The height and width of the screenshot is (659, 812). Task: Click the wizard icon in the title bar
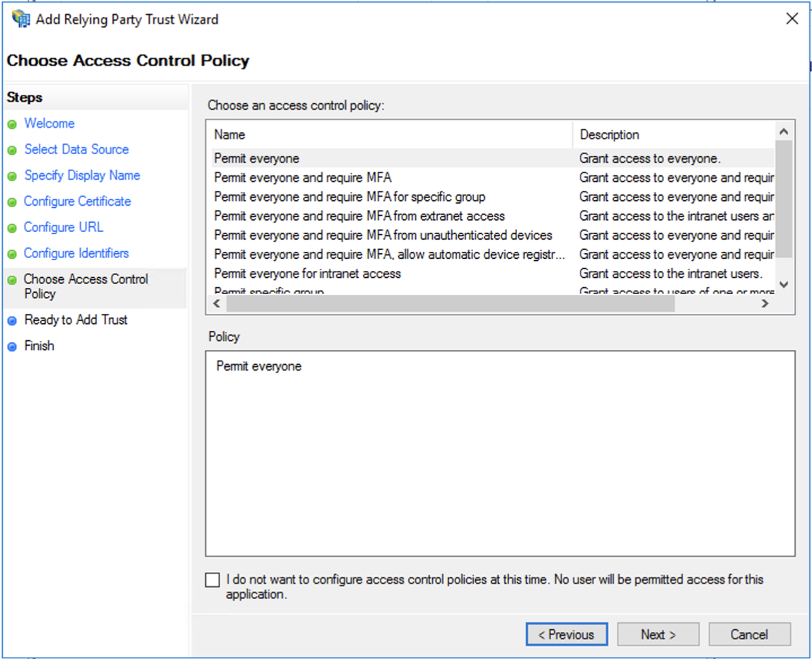coord(20,18)
